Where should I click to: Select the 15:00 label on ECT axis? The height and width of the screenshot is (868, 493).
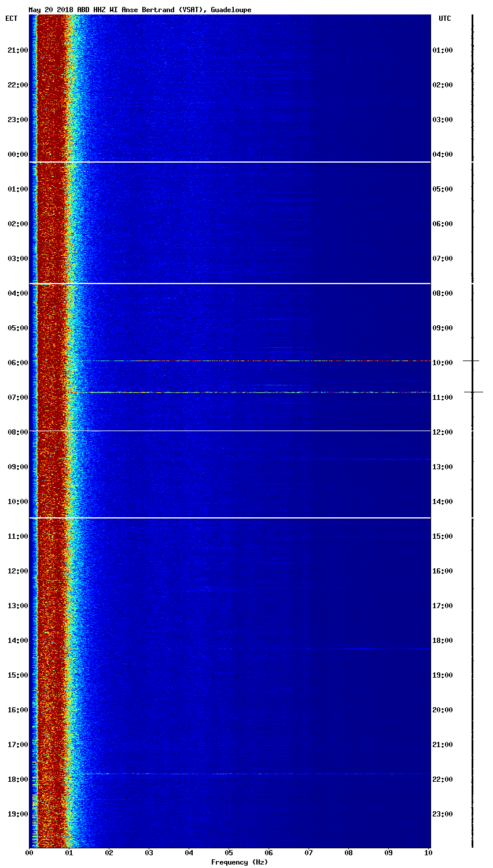point(17,675)
